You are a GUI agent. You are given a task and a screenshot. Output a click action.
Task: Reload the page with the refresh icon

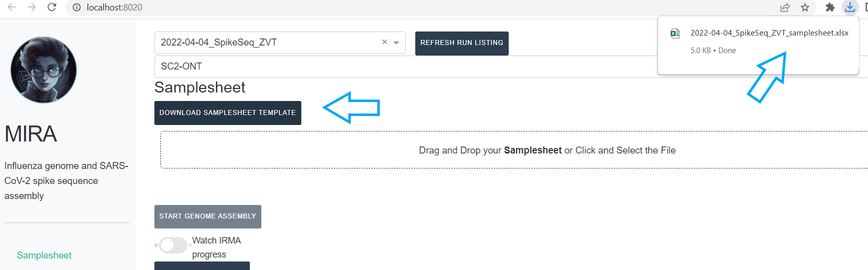click(52, 7)
